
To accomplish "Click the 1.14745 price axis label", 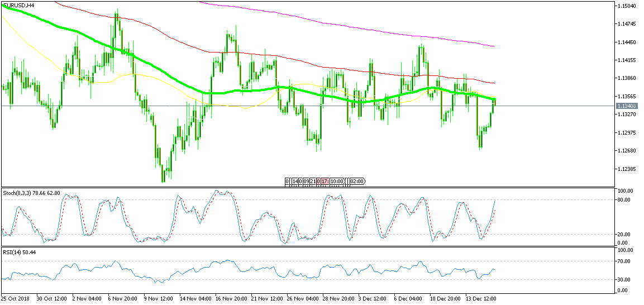I will pyautogui.click(x=626, y=24).
